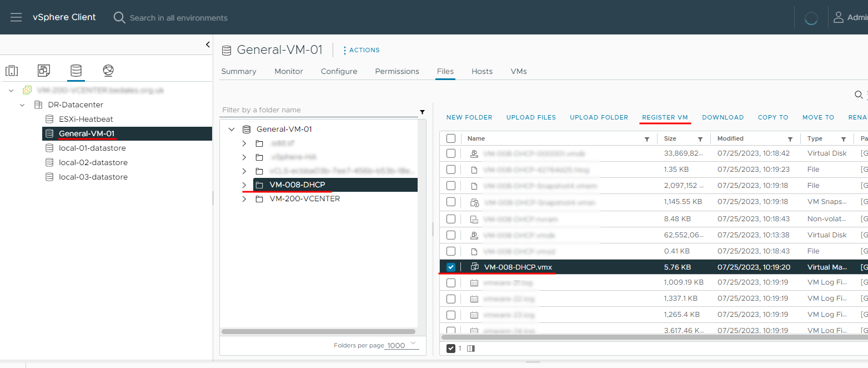Image resolution: width=868 pixels, height=368 pixels.
Task: Open the hamburger main menu
Action: (16, 17)
